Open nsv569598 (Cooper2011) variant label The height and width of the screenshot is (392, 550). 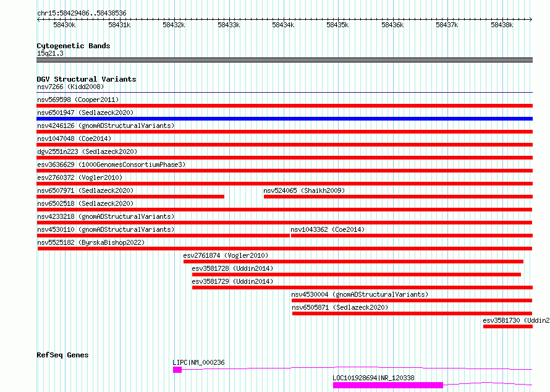[x=78, y=100]
